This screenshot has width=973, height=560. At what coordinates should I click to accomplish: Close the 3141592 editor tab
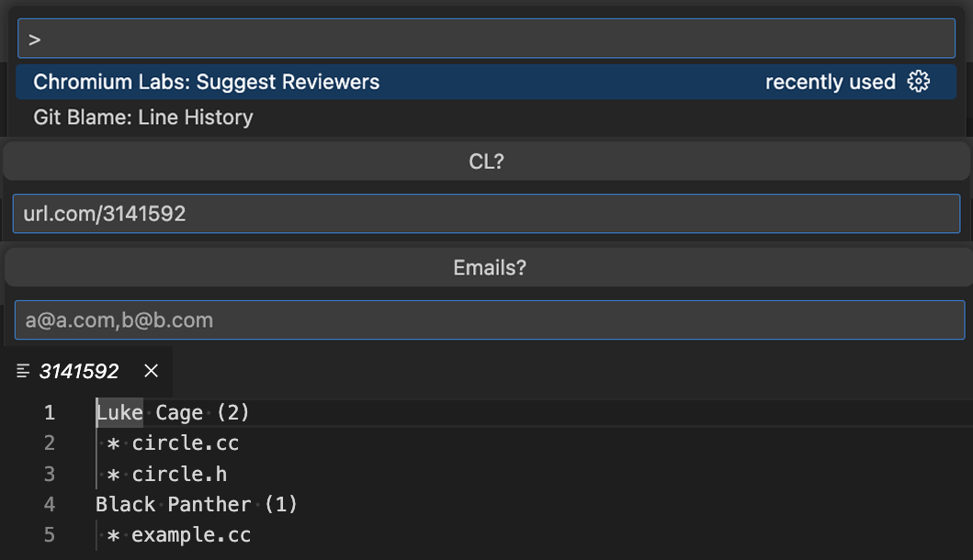[152, 371]
